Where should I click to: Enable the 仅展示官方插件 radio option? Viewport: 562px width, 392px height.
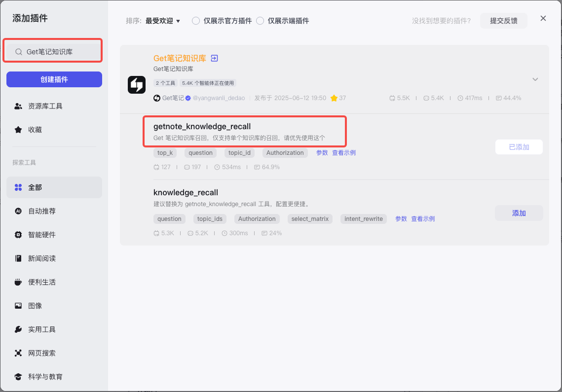pos(196,21)
